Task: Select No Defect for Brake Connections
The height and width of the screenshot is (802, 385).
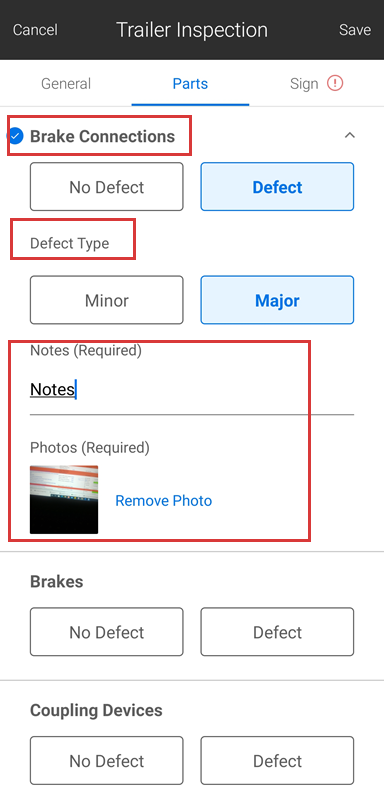Action: click(x=106, y=187)
